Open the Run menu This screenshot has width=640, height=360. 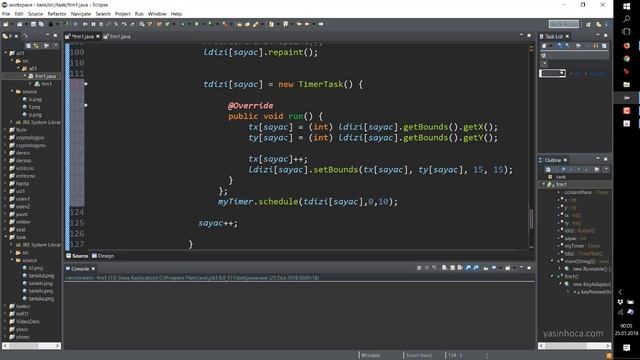139,13
